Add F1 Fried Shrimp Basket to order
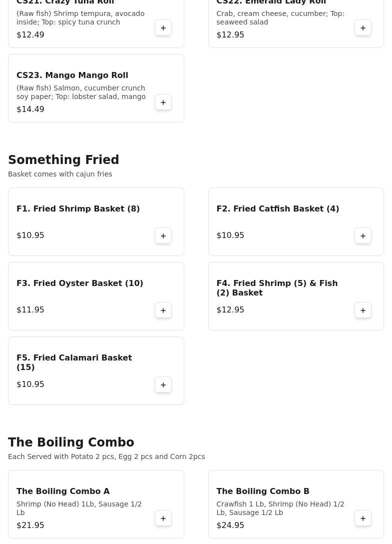This screenshot has height=544, width=392. (x=163, y=236)
